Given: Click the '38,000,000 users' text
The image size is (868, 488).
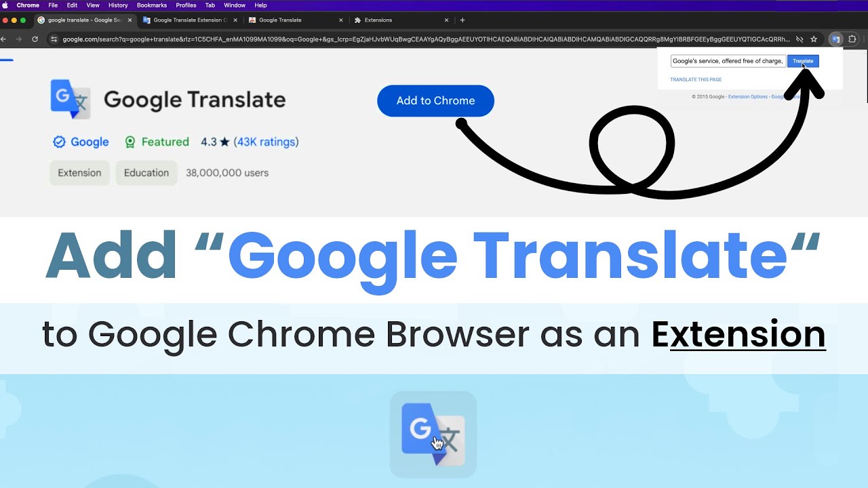Looking at the screenshot, I should tap(227, 173).
